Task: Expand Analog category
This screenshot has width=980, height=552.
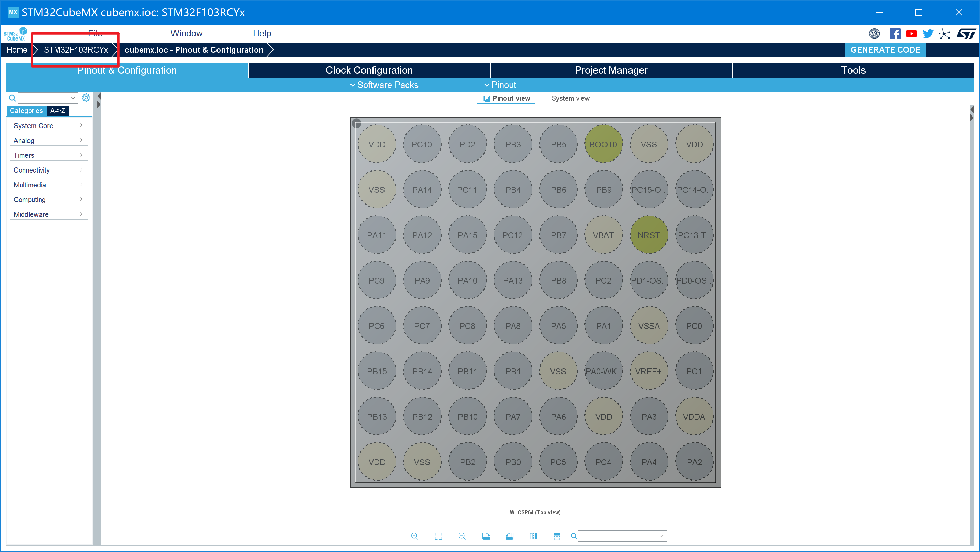Action: (x=49, y=140)
